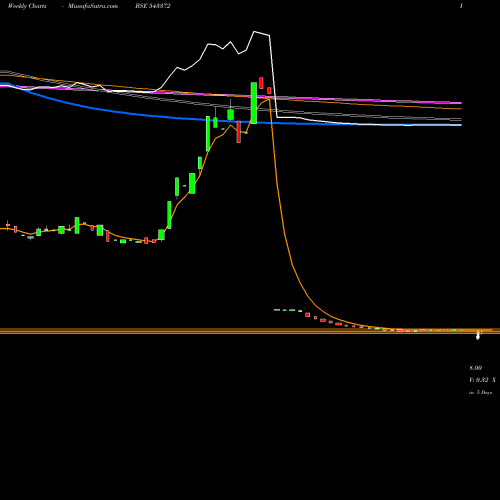Screen dimensions: 500x500
Task: Click the white arrow marker at the right edge
Action: click(478, 336)
